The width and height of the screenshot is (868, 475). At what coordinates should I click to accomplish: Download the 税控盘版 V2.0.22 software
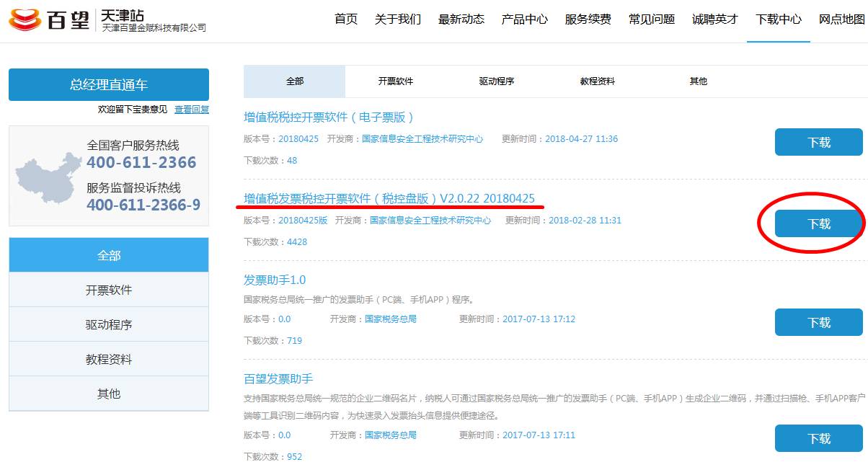click(819, 223)
